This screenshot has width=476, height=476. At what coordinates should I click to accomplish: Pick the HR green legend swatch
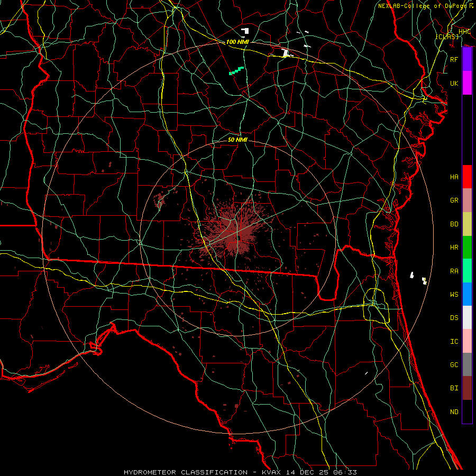point(467,247)
